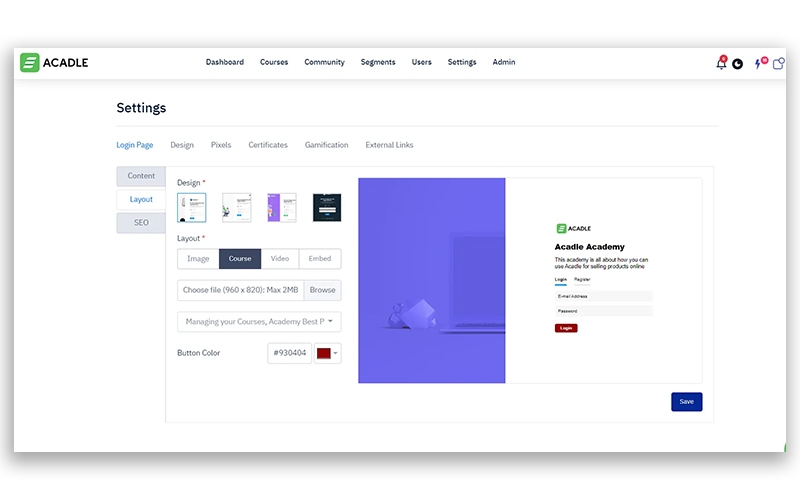The image size is (800, 500).
Task: Open Community menu item
Action: 324,62
